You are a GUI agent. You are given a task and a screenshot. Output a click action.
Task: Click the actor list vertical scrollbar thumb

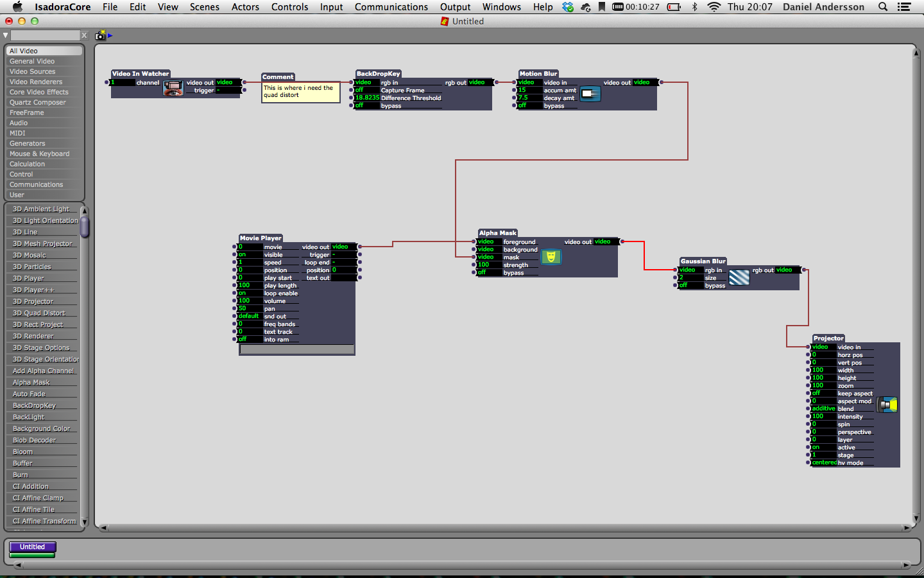[84, 226]
